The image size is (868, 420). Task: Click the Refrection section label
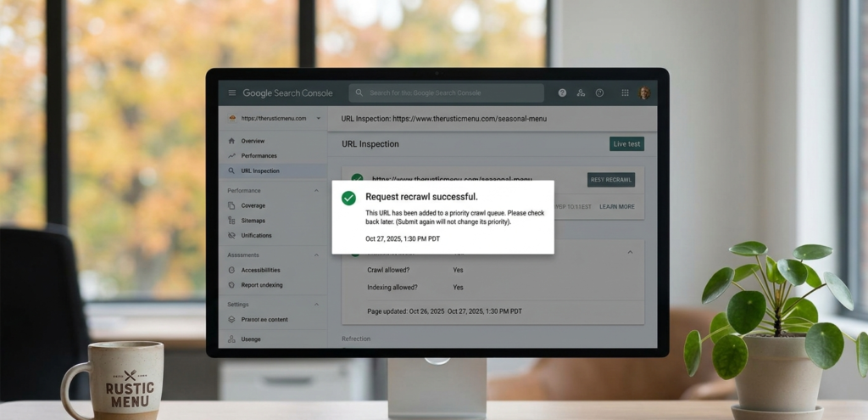[356, 339]
